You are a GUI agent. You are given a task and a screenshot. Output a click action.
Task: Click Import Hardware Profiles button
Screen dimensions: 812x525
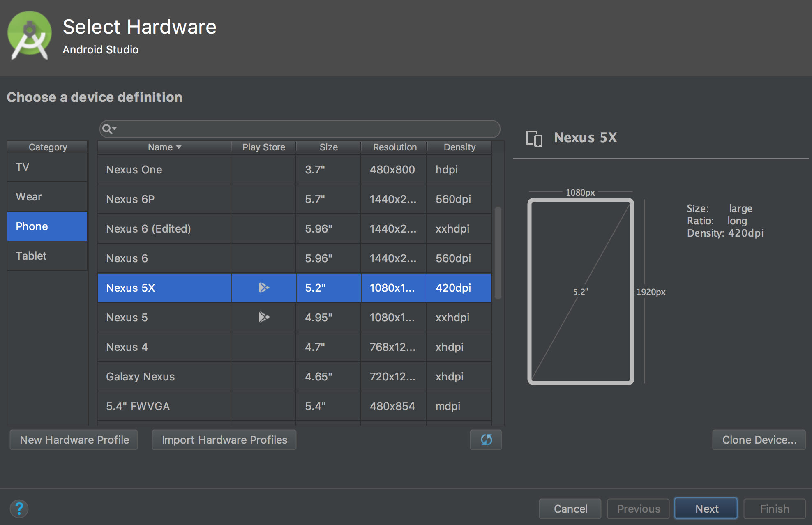pos(224,440)
